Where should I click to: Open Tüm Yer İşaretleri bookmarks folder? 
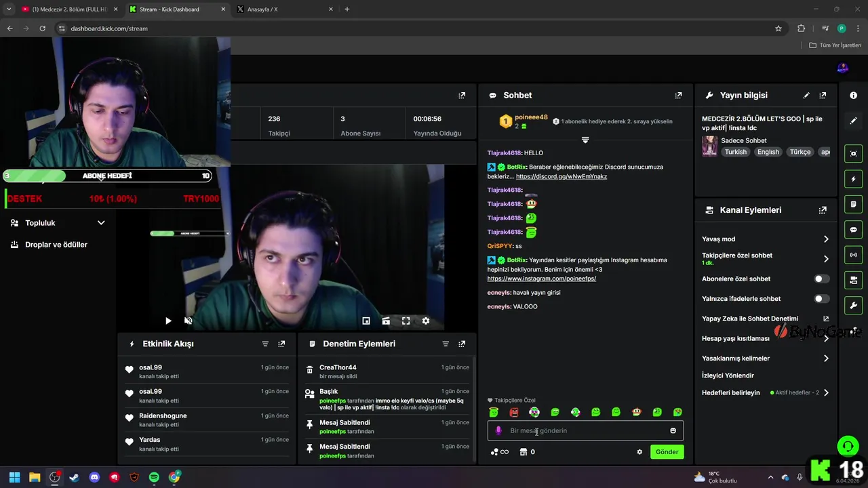click(835, 45)
